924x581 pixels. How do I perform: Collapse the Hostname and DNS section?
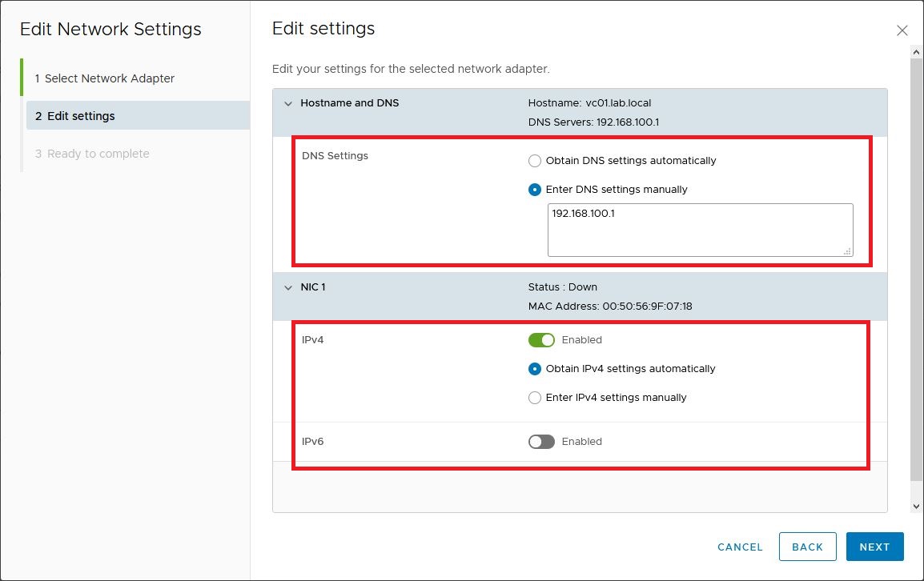tap(288, 103)
